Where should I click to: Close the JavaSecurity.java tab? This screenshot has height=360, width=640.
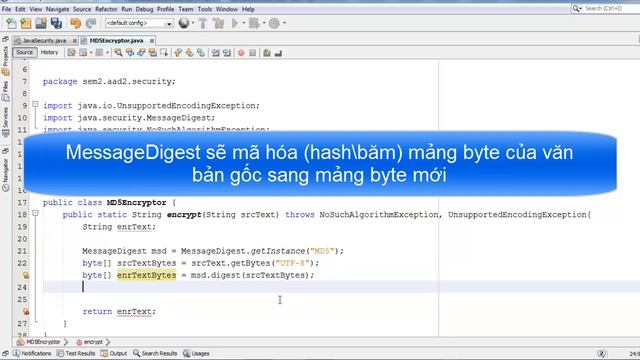(75, 41)
